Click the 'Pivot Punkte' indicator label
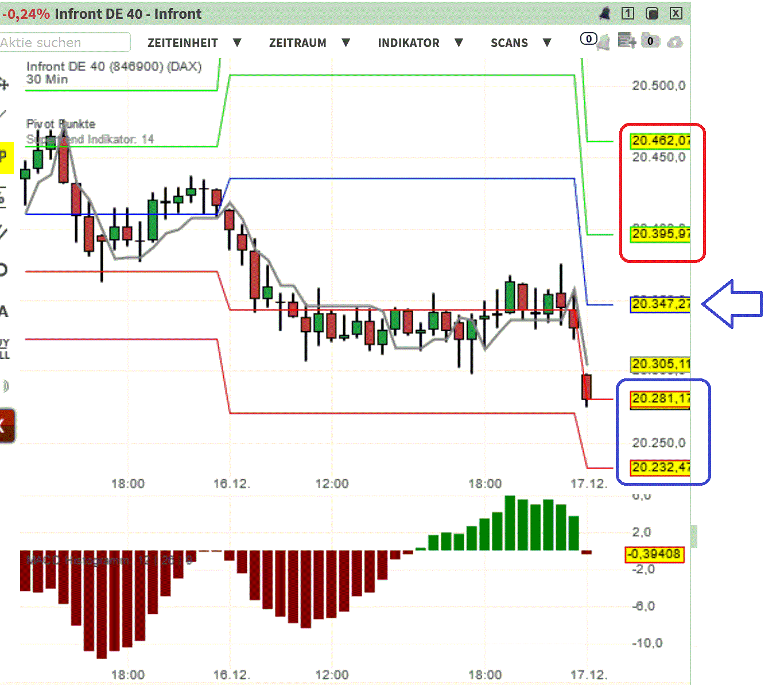Viewport: 784px width, 685px height. (61, 124)
